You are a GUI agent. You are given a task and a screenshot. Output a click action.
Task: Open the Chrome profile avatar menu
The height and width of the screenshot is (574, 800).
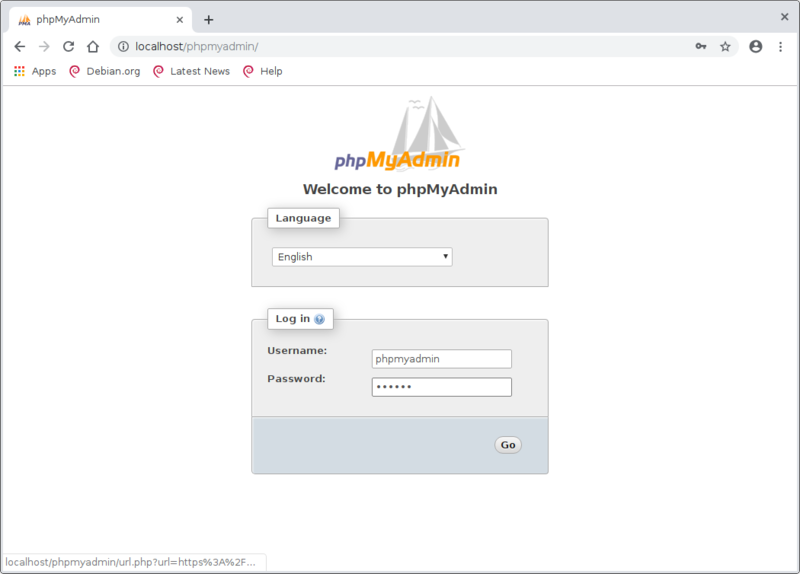(756, 46)
